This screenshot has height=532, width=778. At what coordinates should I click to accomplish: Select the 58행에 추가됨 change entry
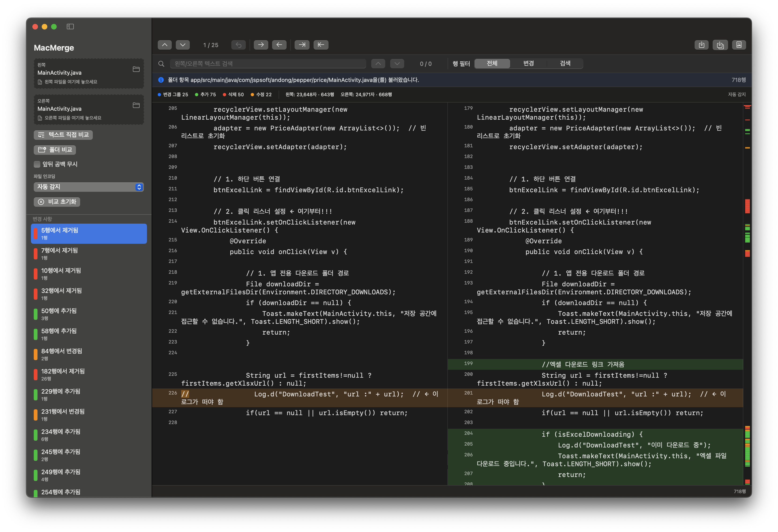click(89, 334)
